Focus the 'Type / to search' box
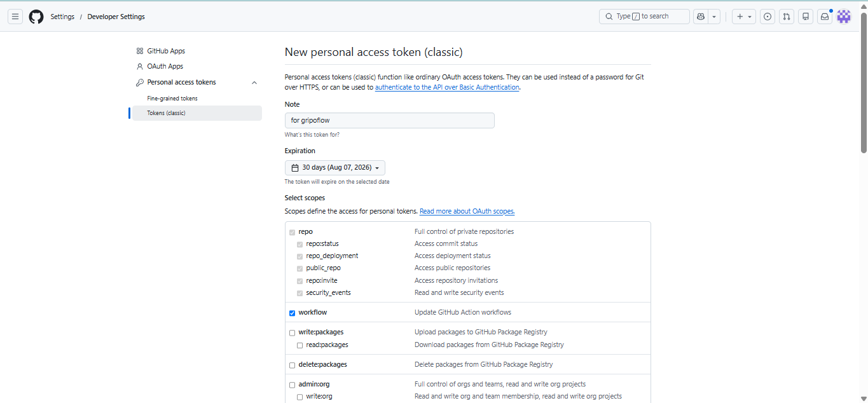 [x=644, y=17]
